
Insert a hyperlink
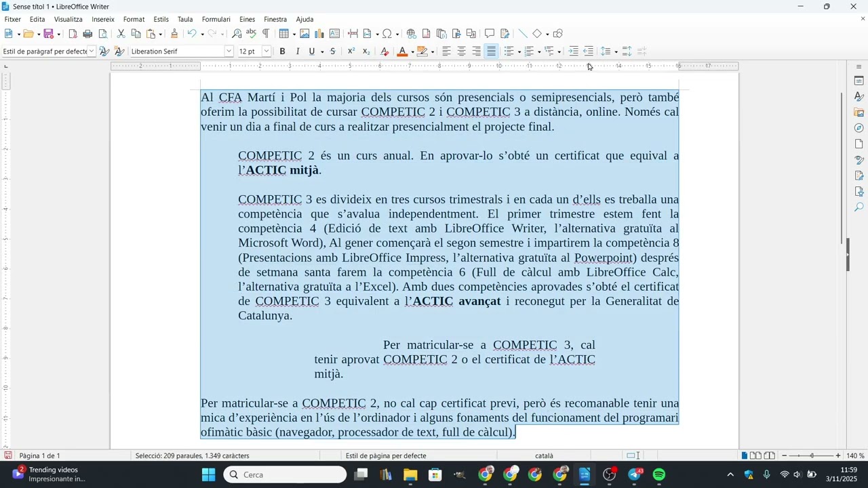pyautogui.click(x=411, y=34)
